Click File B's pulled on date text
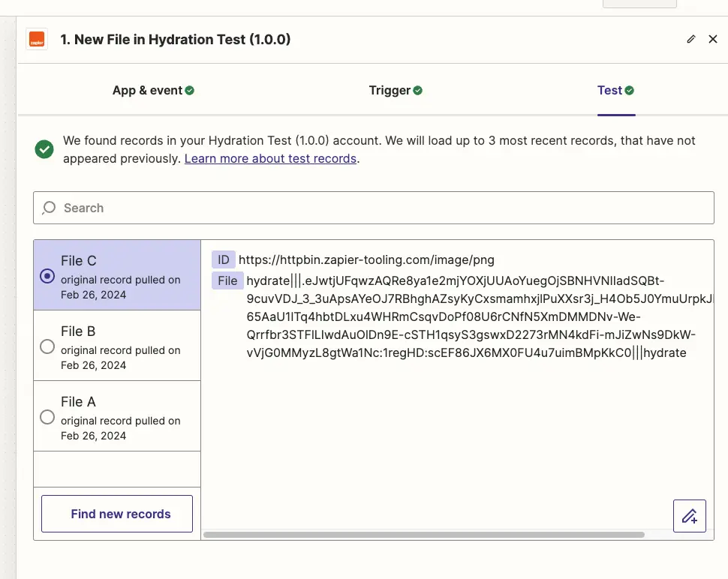 120,358
